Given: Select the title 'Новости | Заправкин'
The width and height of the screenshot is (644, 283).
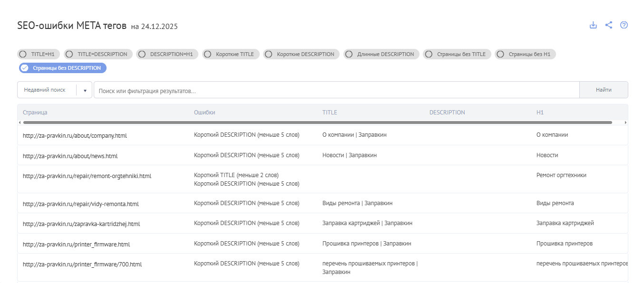Looking at the screenshot, I should (x=350, y=155).
